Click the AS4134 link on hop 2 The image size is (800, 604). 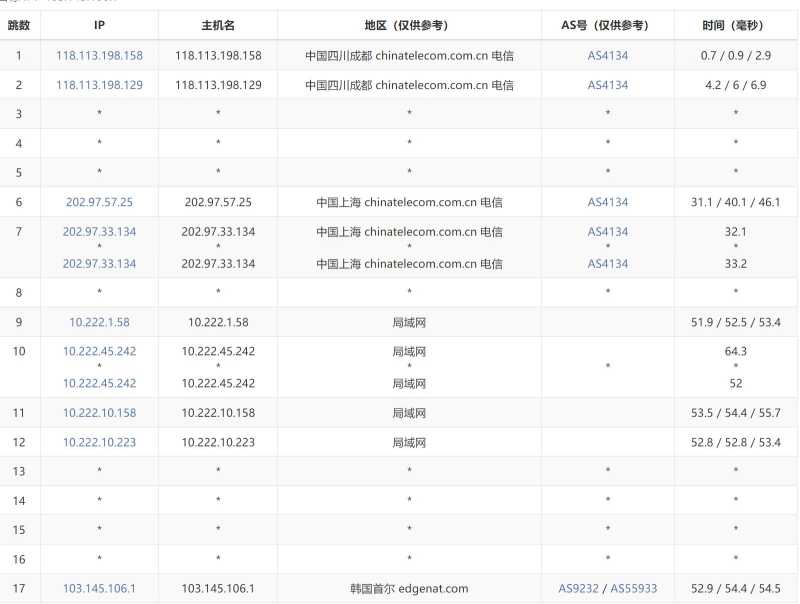[x=608, y=84]
